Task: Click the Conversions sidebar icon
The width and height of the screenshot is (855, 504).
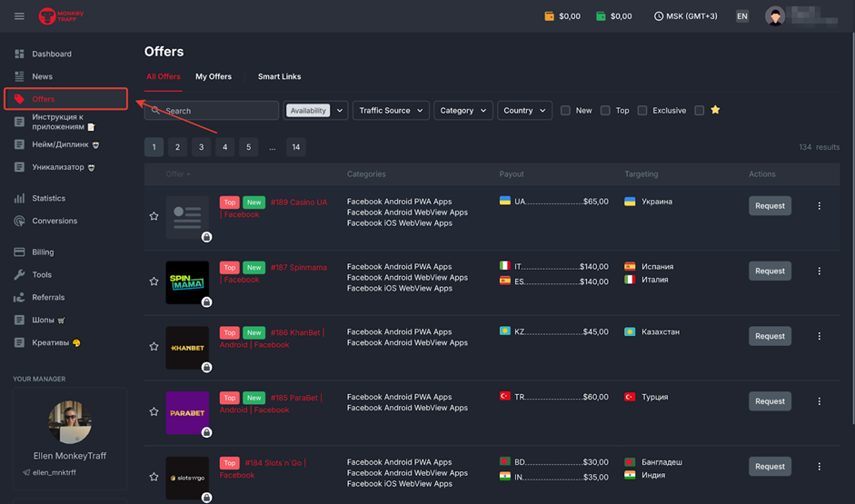Action: click(x=20, y=221)
